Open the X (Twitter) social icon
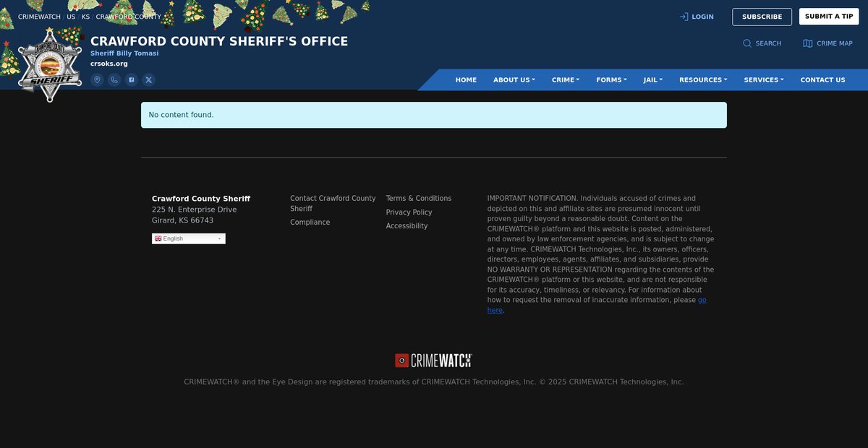This screenshot has height=448, width=868. pyautogui.click(x=148, y=79)
